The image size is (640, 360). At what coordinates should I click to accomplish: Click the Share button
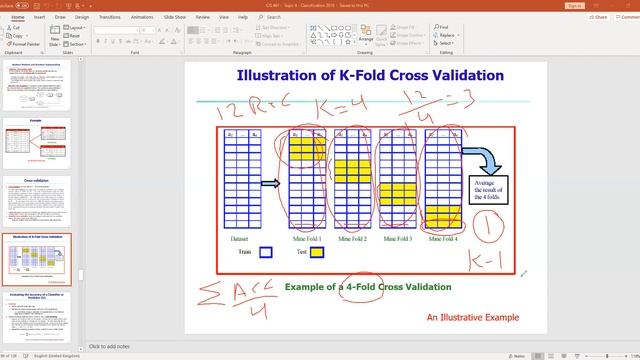click(x=598, y=17)
